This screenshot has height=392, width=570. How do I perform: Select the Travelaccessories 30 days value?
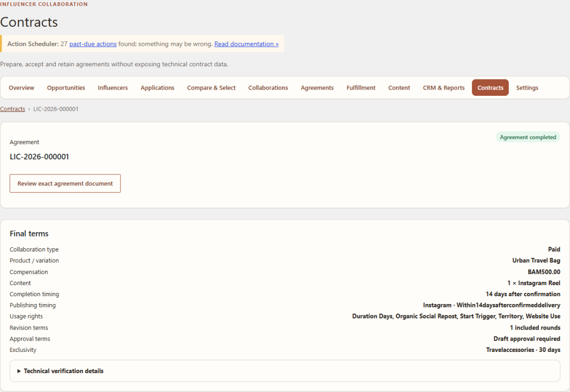pyautogui.click(x=523, y=350)
